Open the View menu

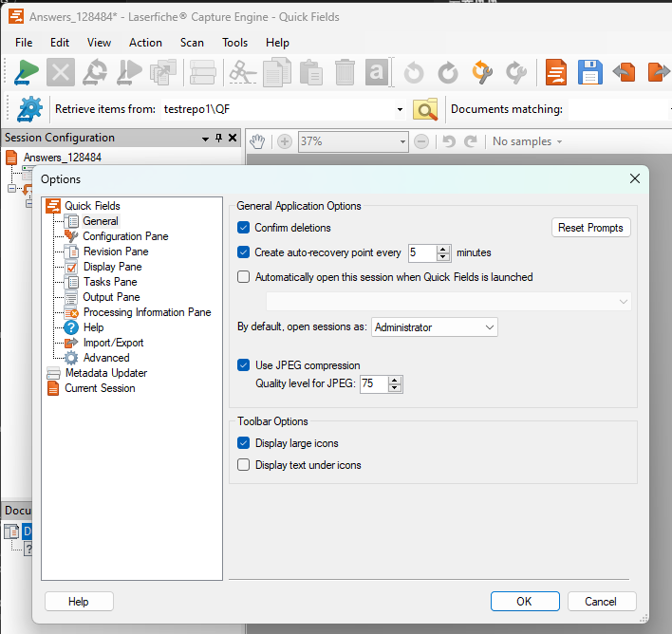pos(99,43)
